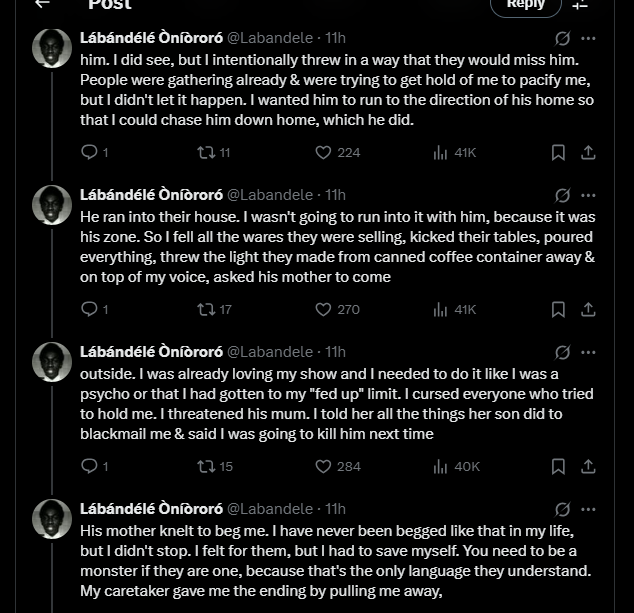
Task: Open avatar on 'His mother knelt' post
Action: tap(51, 519)
